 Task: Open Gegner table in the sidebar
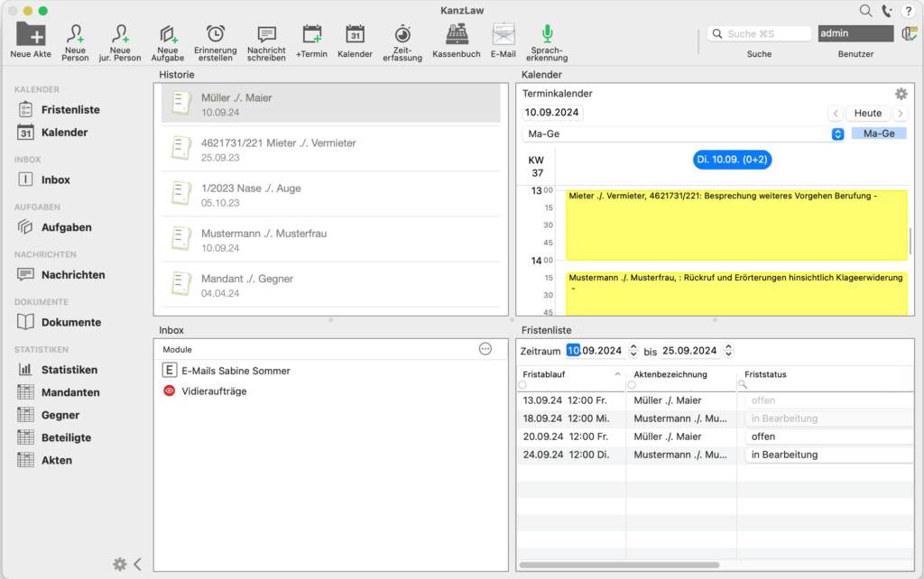coord(49,415)
